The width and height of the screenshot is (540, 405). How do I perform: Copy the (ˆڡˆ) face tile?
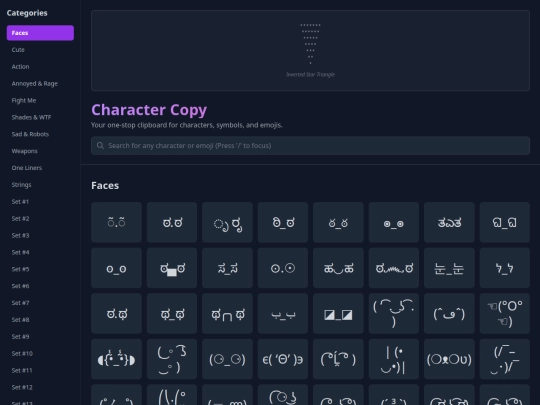coord(449,313)
